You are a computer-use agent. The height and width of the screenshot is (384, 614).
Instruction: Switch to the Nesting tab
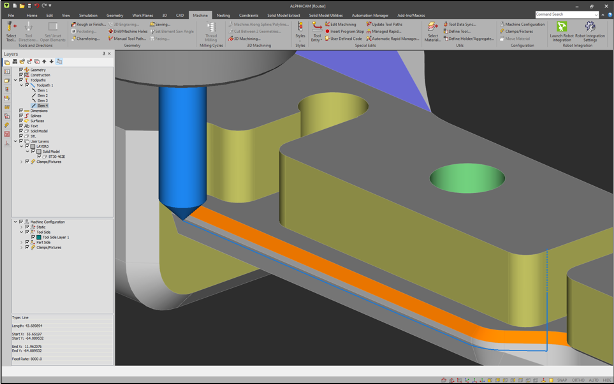tap(223, 15)
